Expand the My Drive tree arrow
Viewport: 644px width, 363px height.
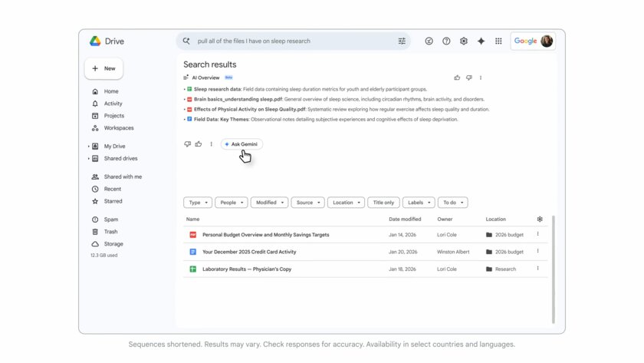[88, 147]
